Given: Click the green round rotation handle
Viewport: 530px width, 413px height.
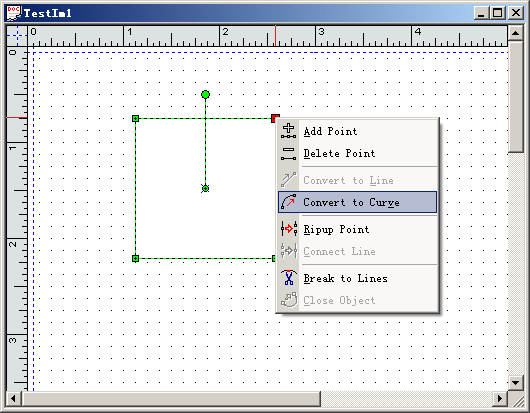Looking at the screenshot, I should pos(205,94).
